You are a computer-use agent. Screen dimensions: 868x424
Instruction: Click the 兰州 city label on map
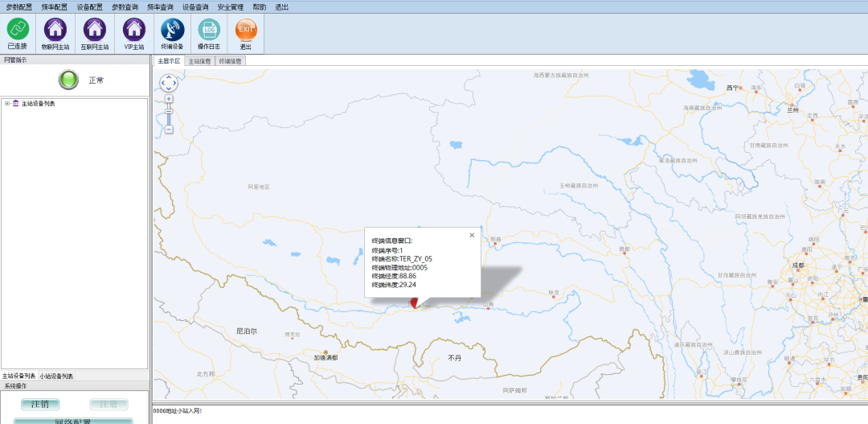pos(793,110)
